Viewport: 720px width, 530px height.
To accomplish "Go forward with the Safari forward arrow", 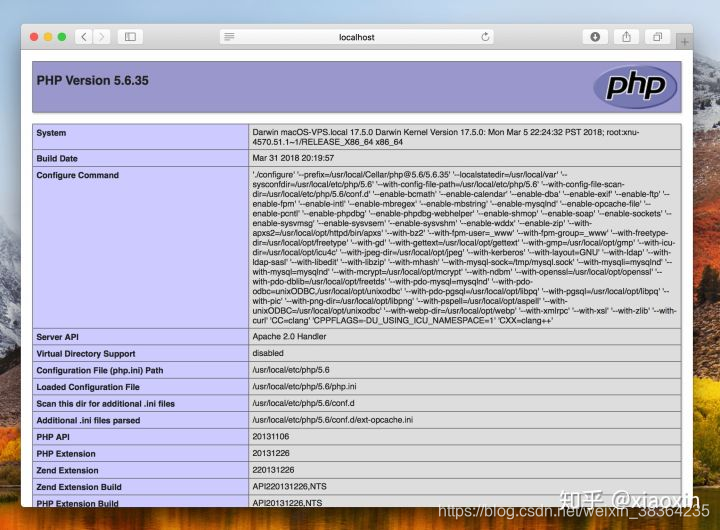I will [101, 37].
